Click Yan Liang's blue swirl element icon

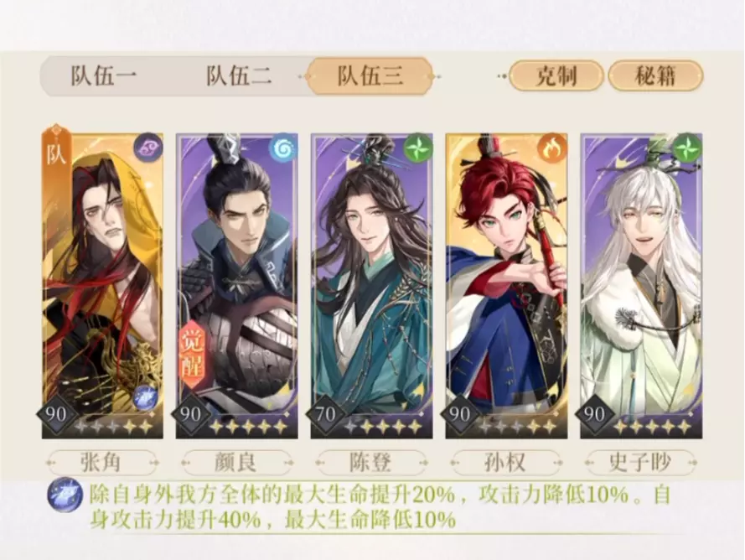283,148
